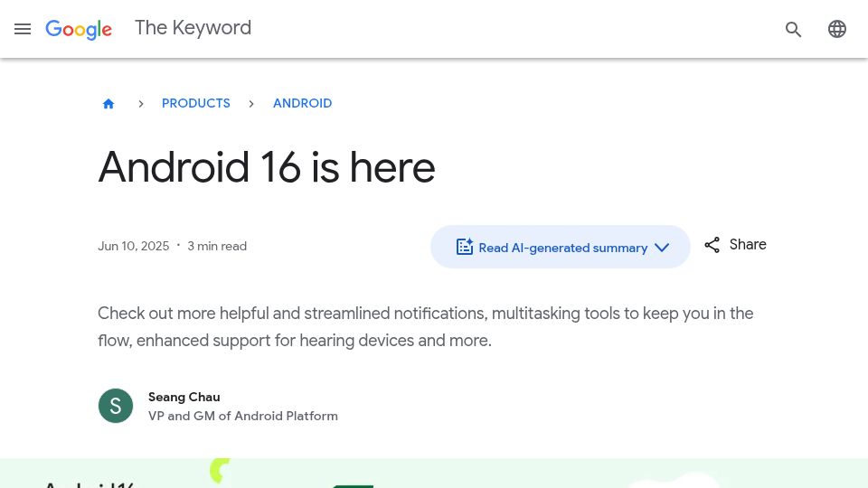Click the Share icon
This screenshot has width=868, height=488.
[712, 245]
